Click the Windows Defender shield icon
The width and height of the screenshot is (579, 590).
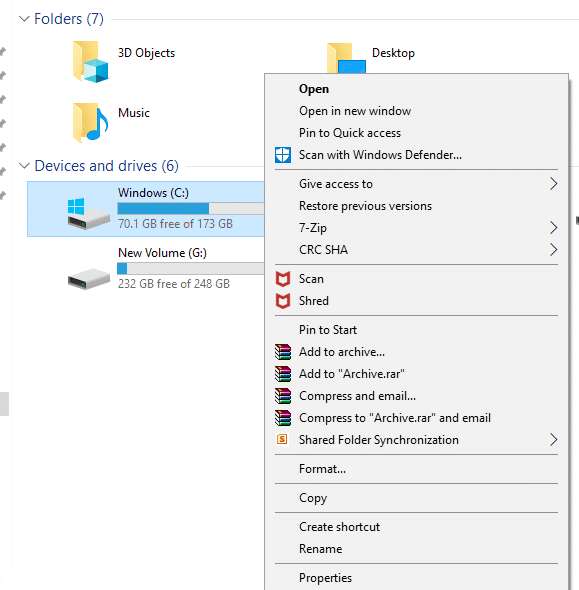[x=283, y=155]
